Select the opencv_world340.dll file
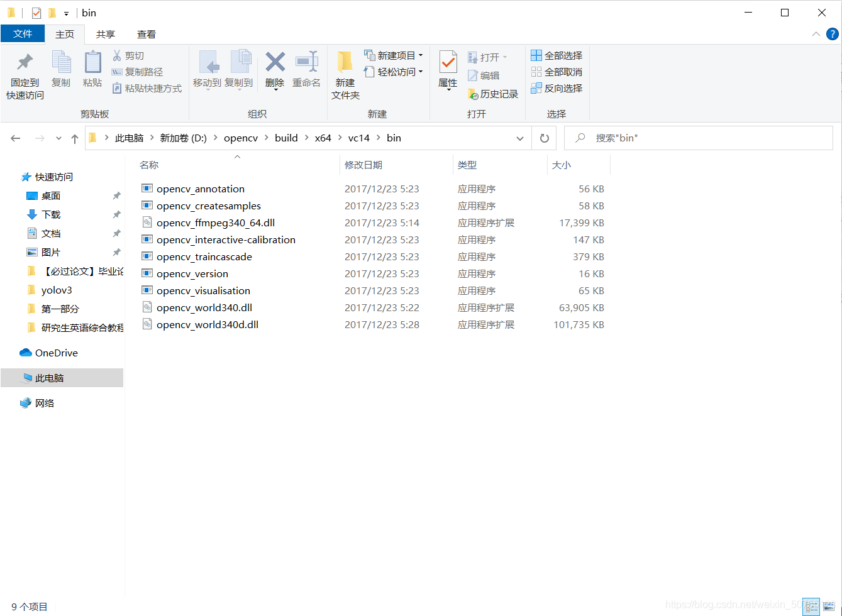The height and width of the screenshot is (616, 842). tap(204, 307)
